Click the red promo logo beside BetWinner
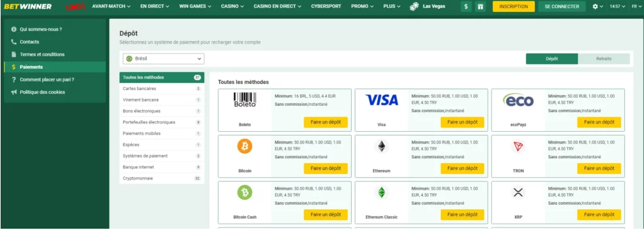Viewport: 644px width, 230px height. click(x=76, y=6)
